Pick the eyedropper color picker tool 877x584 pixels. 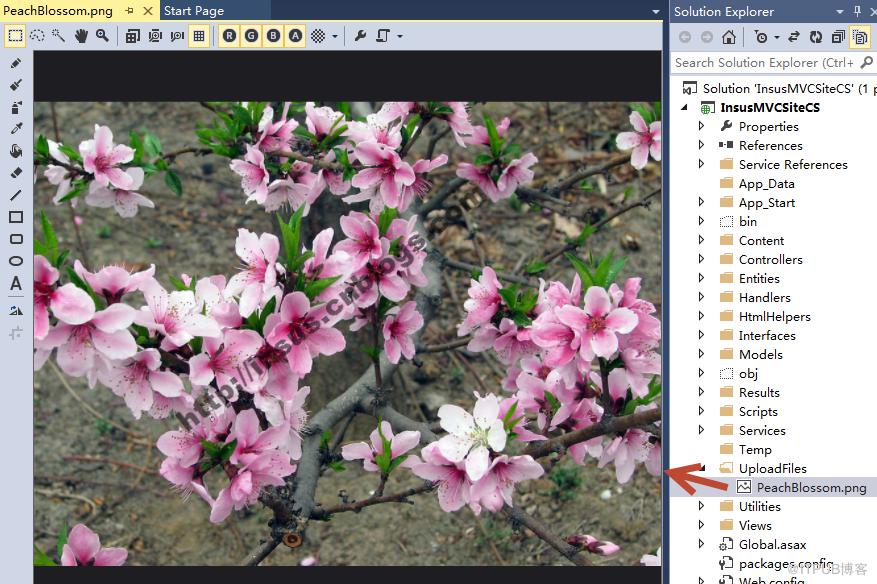16,129
